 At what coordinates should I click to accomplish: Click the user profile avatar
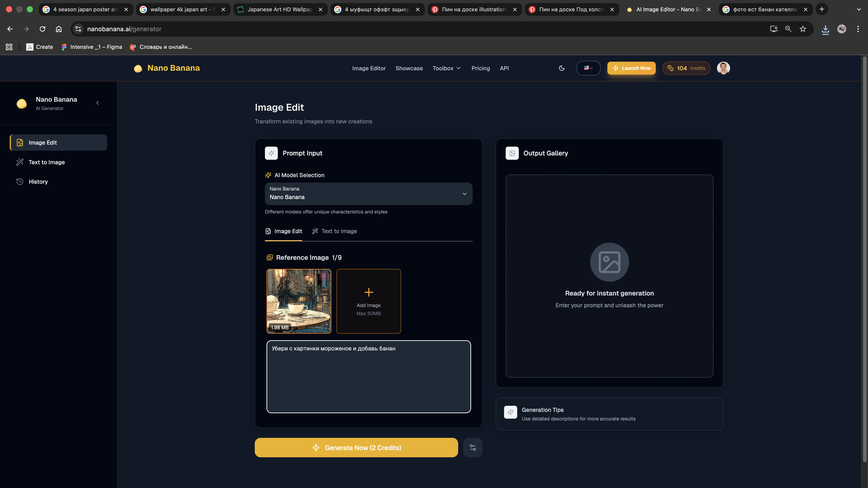tap(723, 68)
